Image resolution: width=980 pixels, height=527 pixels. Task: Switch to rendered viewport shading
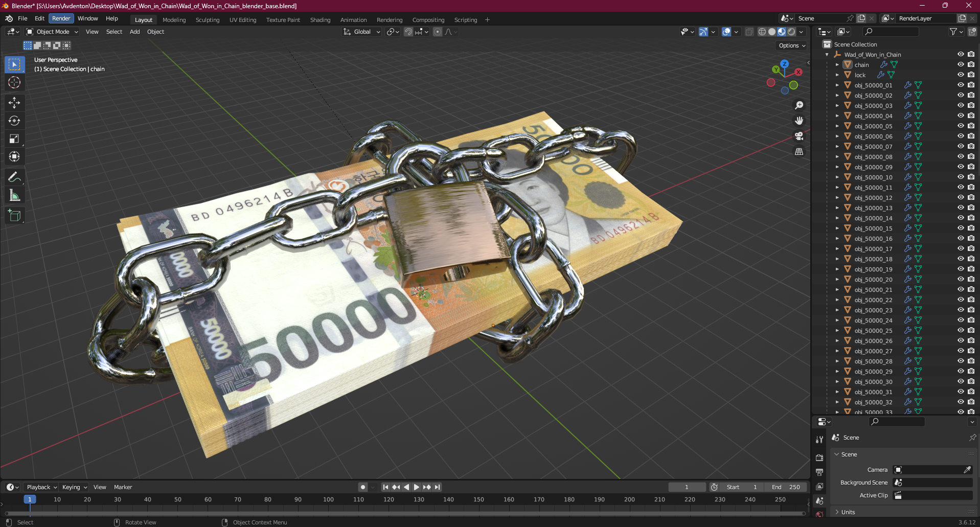pyautogui.click(x=791, y=32)
